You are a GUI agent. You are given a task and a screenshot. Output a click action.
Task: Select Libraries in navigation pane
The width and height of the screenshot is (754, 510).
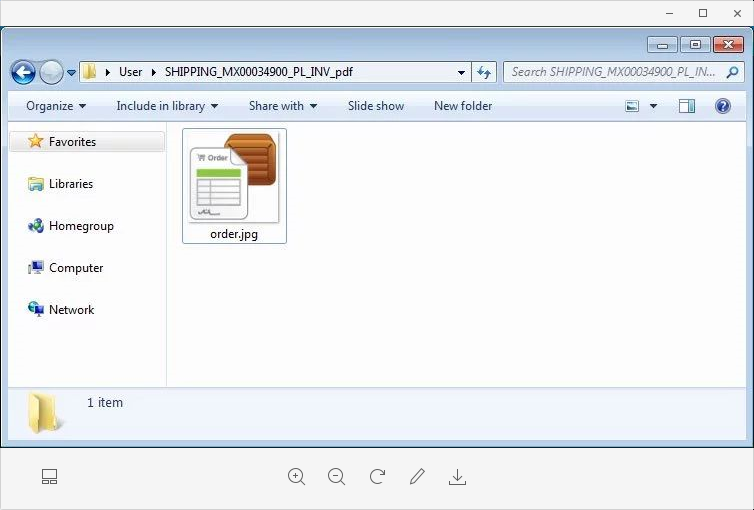(x=71, y=184)
